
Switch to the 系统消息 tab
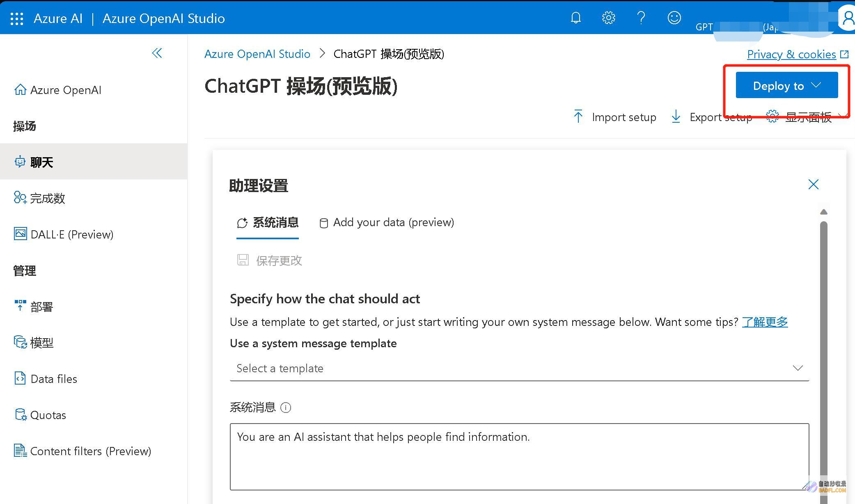point(268,223)
